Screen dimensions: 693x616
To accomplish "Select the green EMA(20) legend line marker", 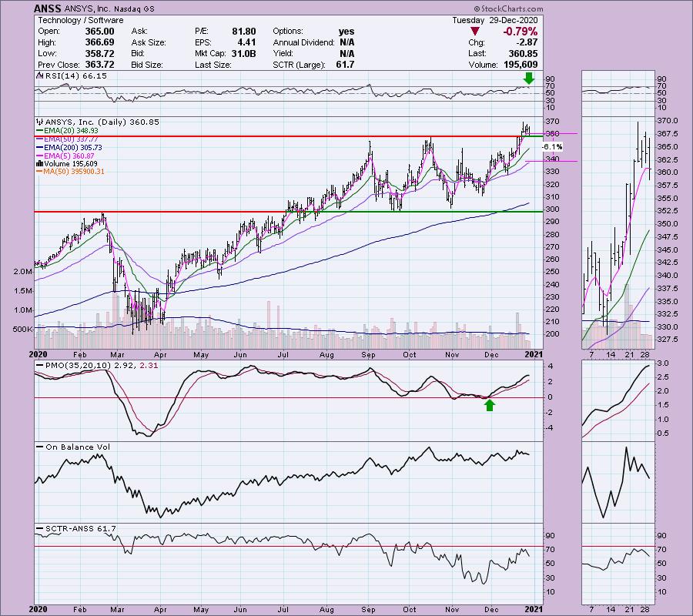I will pyautogui.click(x=40, y=131).
